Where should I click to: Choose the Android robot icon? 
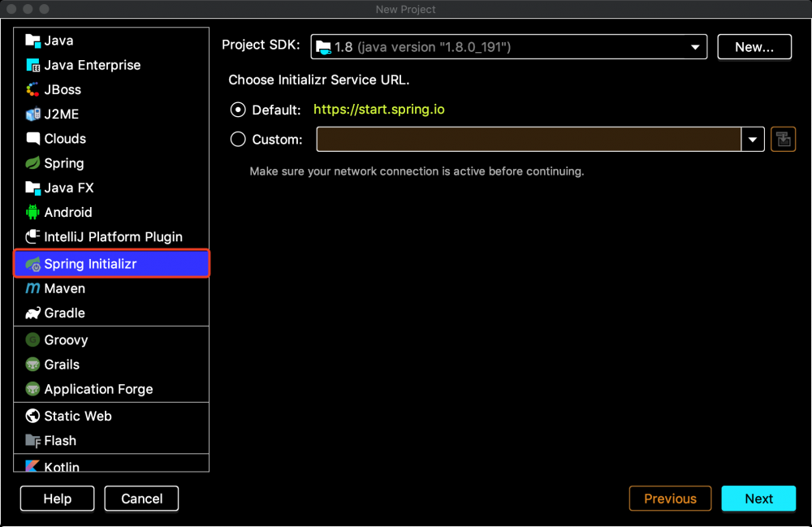[x=32, y=212]
